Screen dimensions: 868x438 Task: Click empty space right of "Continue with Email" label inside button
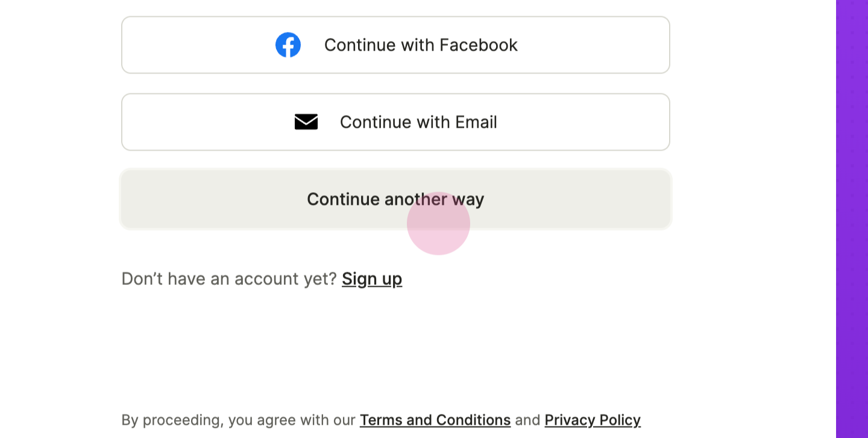point(582,122)
